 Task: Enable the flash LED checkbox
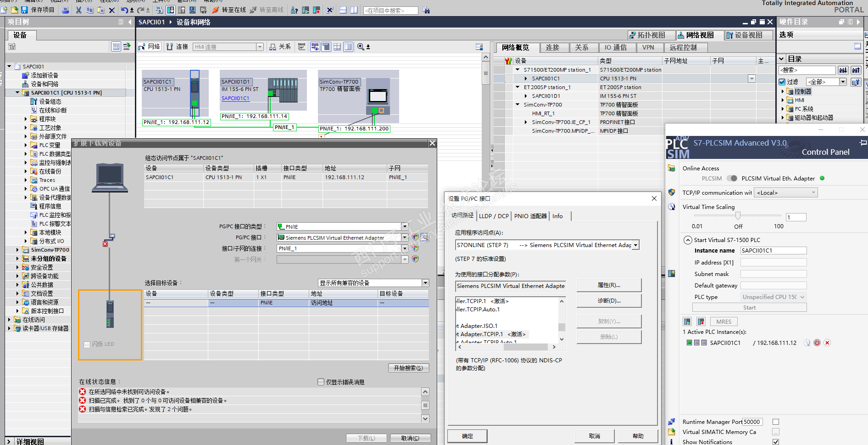[x=87, y=344]
